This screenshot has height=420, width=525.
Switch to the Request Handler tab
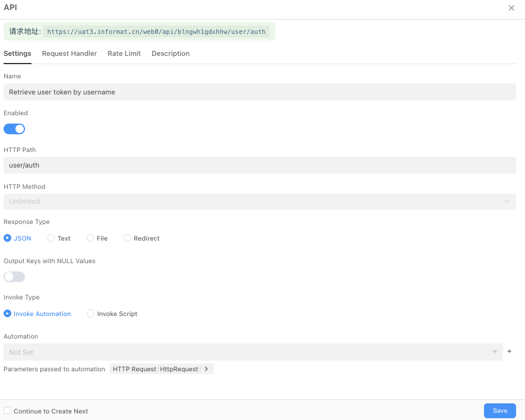[69, 53]
